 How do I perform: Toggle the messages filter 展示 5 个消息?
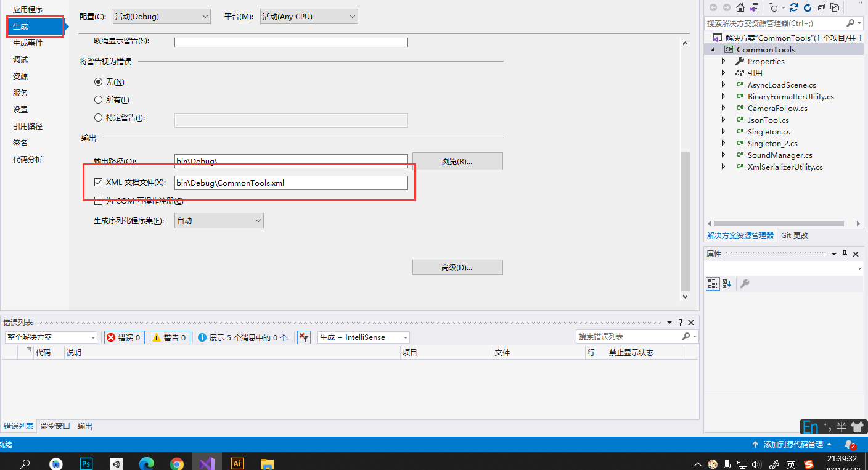(243, 337)
